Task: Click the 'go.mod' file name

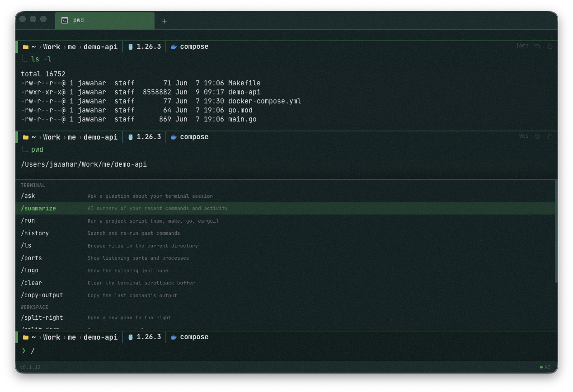Action: [240, 110]
